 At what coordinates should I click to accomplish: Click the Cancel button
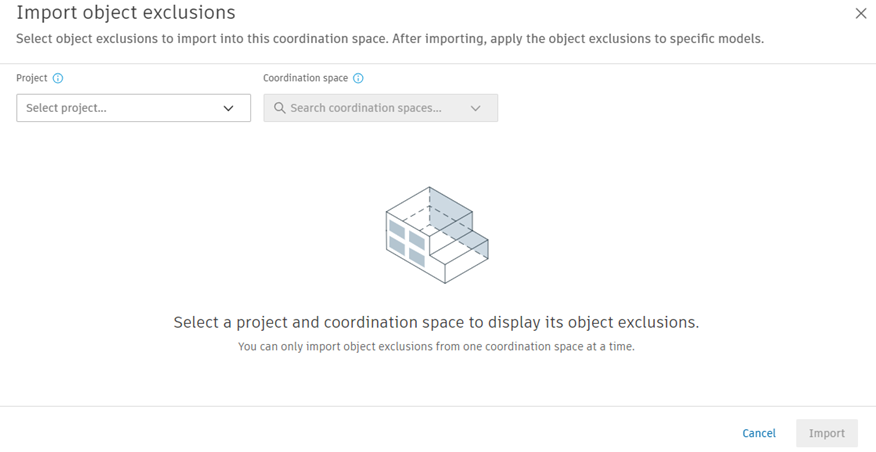(759, 433)
